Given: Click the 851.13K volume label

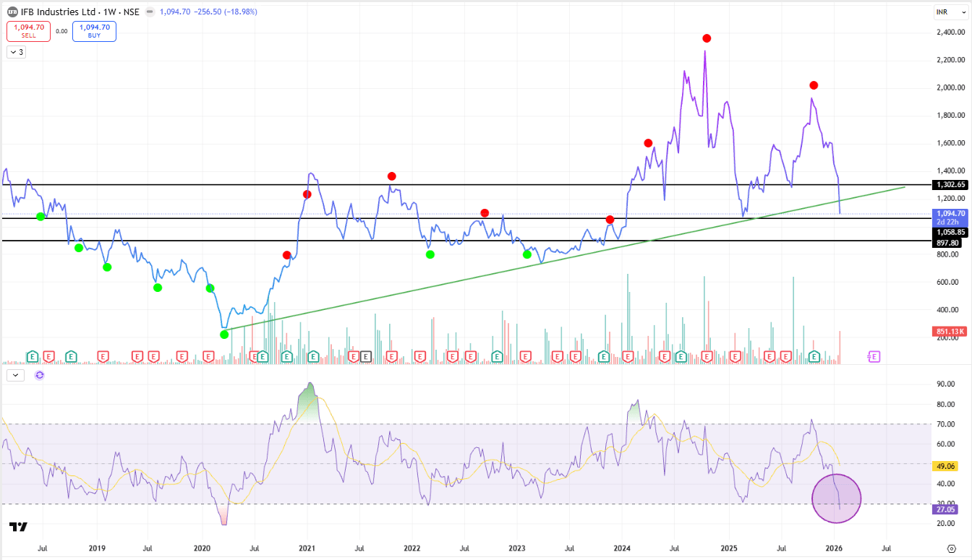Looking at the screenshot, I should point(948,331).
